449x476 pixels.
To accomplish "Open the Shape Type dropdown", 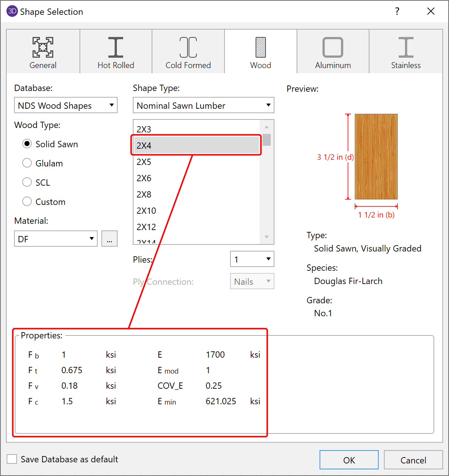I will (203, 105).
